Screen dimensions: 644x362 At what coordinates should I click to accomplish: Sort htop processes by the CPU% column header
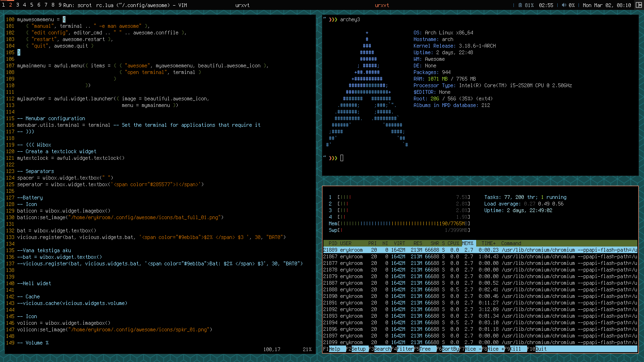coord(453,243)
